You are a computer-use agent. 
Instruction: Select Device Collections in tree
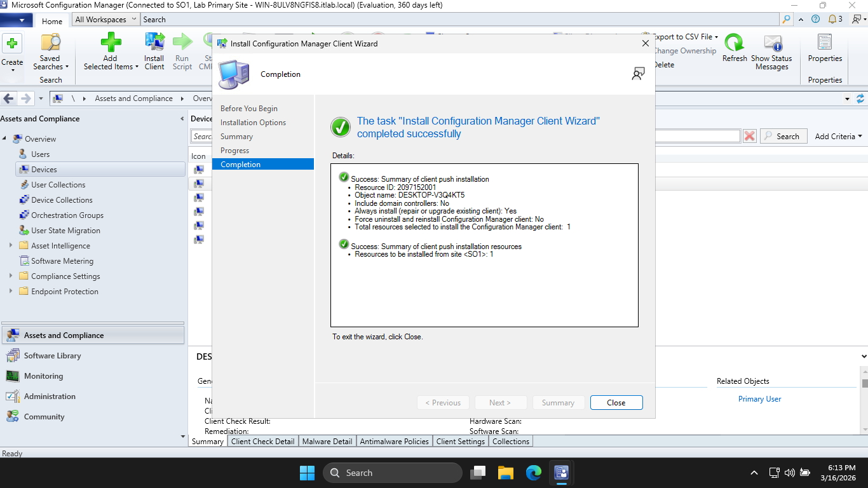62,200
